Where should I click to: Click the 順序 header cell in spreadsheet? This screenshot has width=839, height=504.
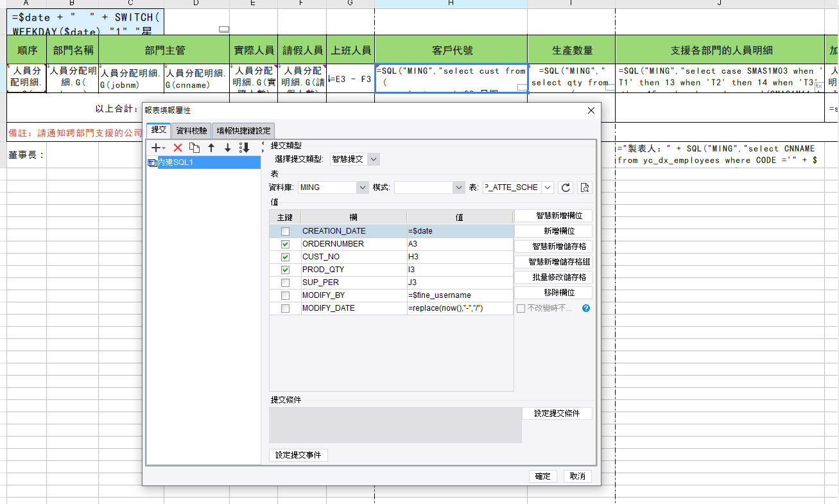[x=27, y=50]
